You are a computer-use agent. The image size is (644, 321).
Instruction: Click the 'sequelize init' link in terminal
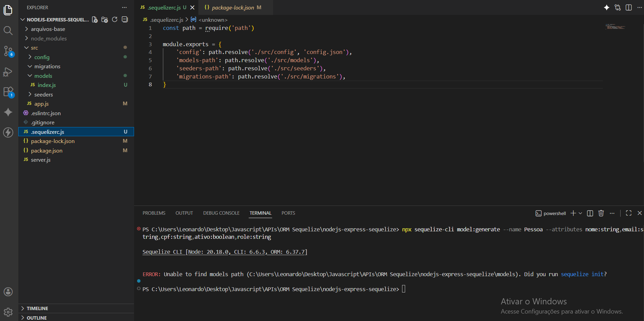(x=582, y=274)
